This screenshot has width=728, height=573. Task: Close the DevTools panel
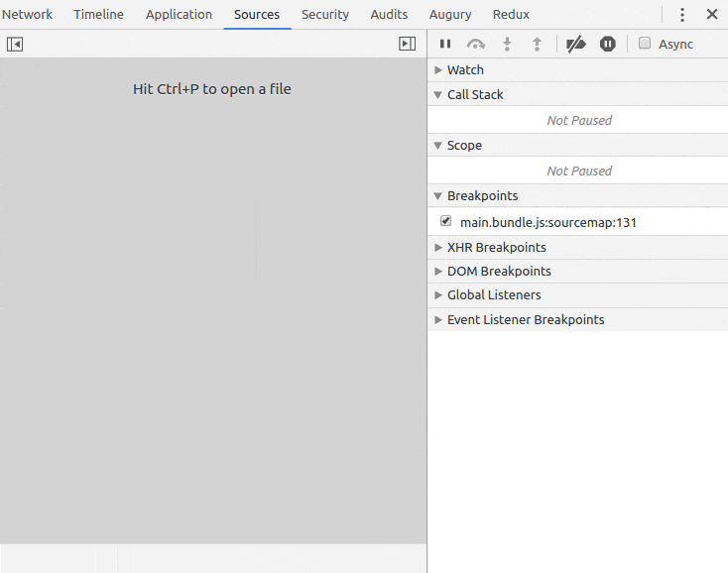tap(712, 15)
